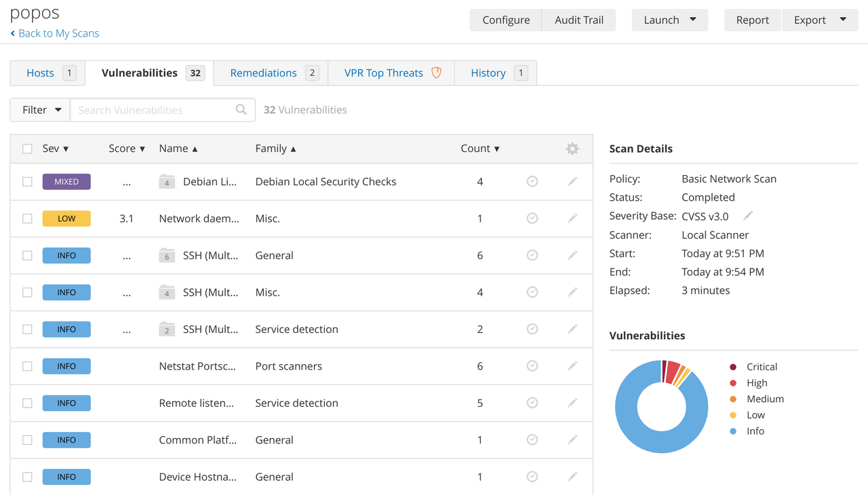Click the pencil icon beside Severity Base
This screenshot has height=495, width=868.
click(748, 216)
